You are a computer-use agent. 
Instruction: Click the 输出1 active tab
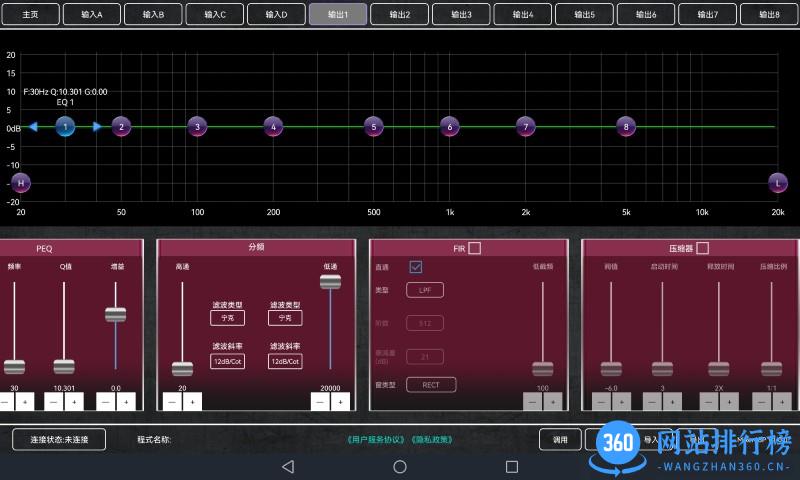tap(338, 14)
